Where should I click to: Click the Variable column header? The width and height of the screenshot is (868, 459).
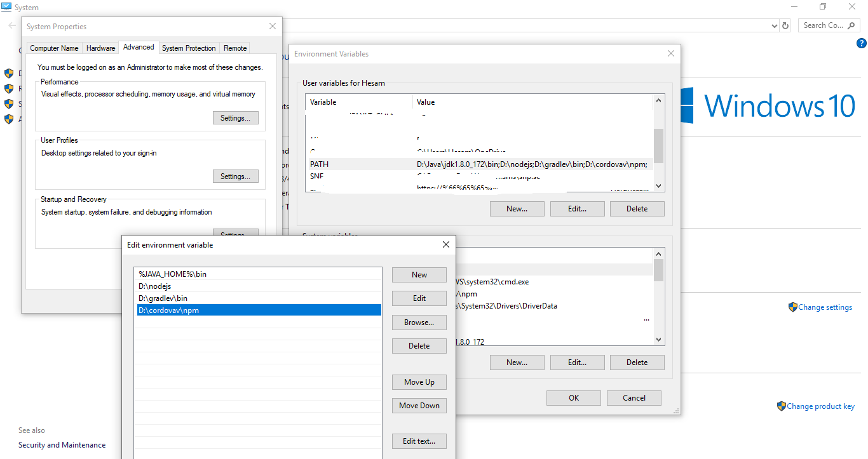click(360, 102)
